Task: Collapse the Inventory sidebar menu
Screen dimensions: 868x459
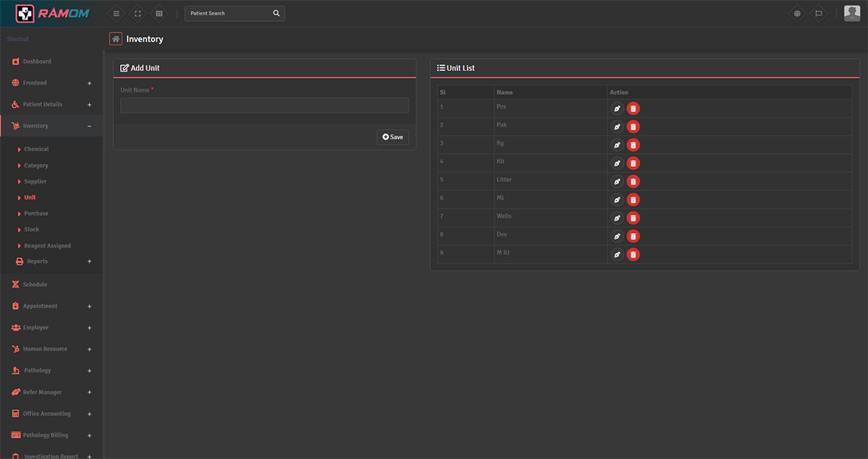Action: [x=89, y=126]
